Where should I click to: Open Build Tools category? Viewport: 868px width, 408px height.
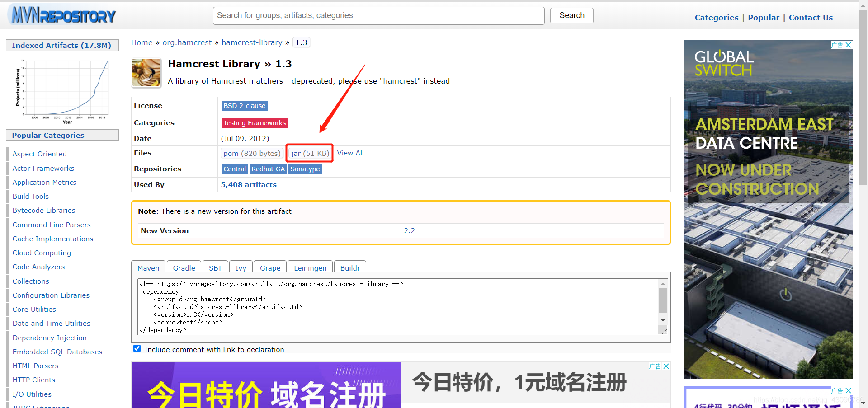(30, 196)
